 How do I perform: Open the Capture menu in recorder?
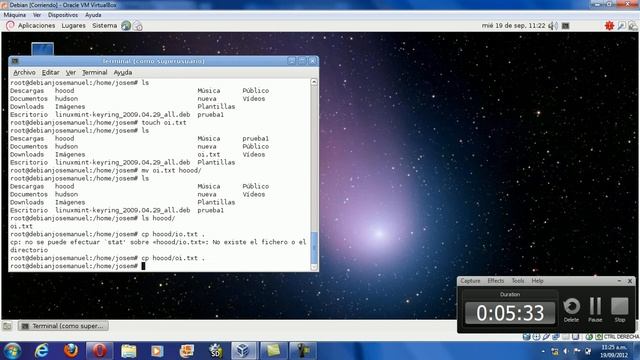[x=470, y=281]
